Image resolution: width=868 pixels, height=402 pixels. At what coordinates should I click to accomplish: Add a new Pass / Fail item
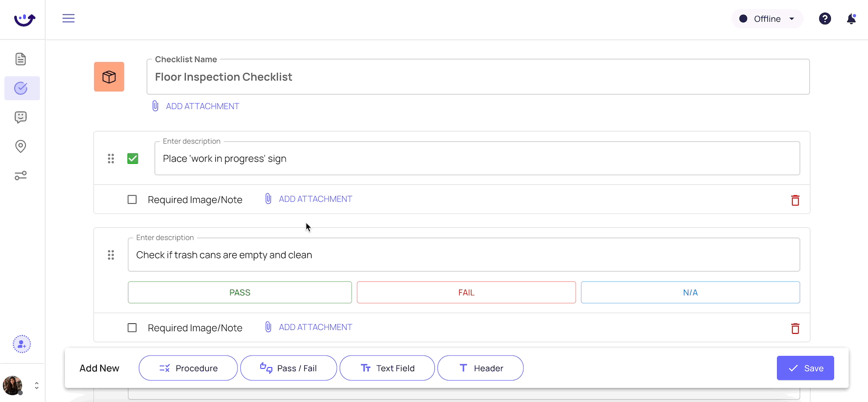coord(289,368)
